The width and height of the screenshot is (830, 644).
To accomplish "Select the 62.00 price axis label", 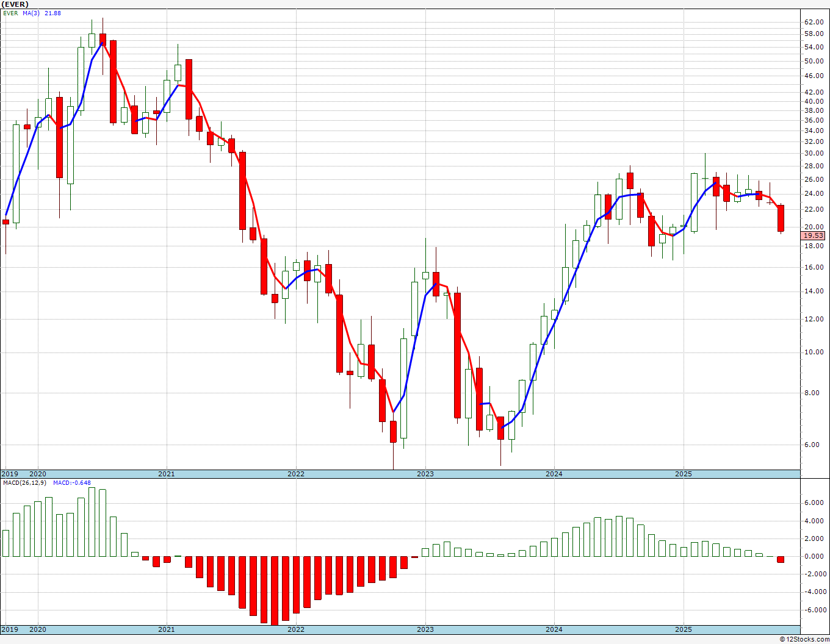I will click(814, 23).
